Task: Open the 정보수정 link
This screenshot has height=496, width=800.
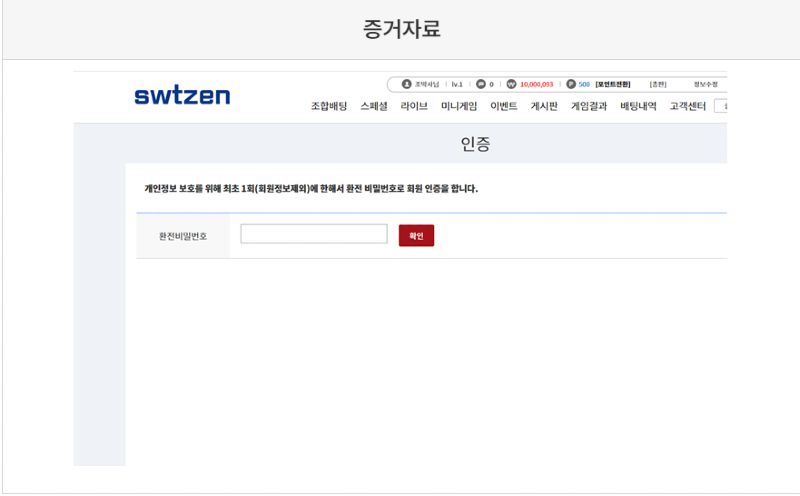Action: [706, 84]
